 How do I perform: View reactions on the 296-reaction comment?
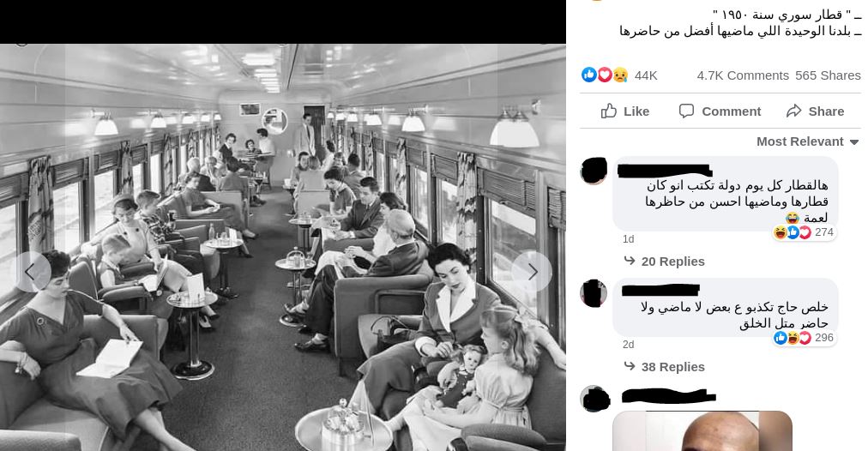click(805, 338)
